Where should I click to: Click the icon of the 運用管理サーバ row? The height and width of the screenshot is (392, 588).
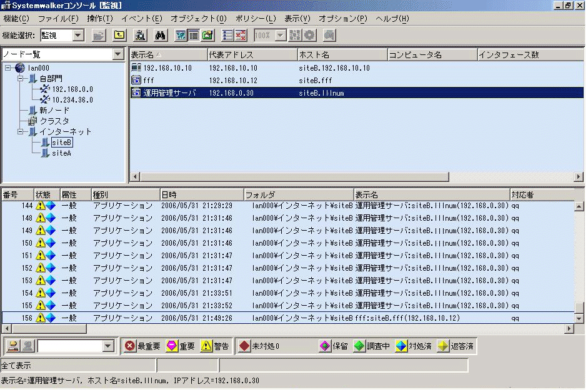(x=136, y=93)
